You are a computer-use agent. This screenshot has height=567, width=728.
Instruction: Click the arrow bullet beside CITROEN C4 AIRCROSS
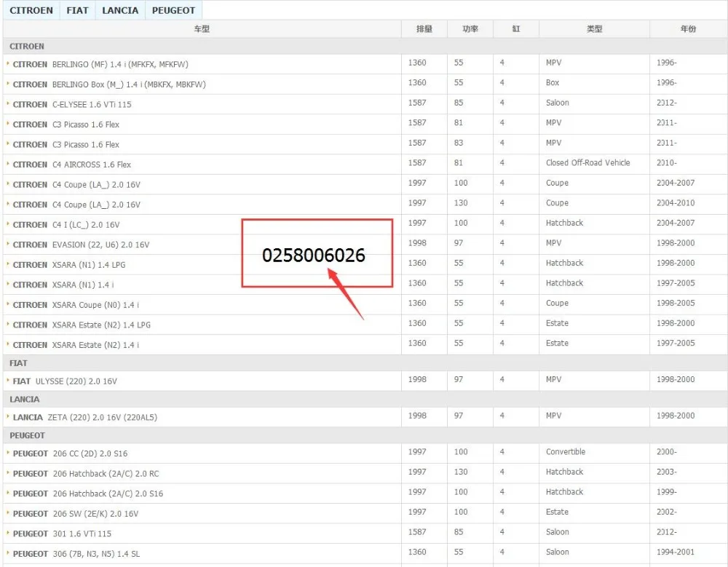point(8,163)
